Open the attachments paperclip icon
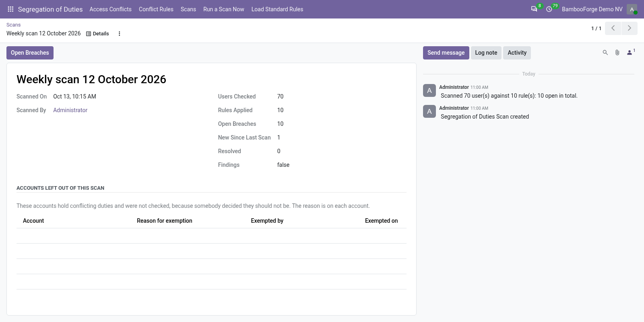The image size is (644, 322). (617, 53)
